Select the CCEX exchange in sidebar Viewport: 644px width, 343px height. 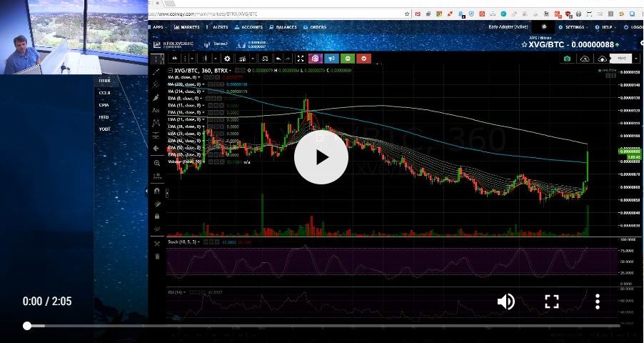104,93
